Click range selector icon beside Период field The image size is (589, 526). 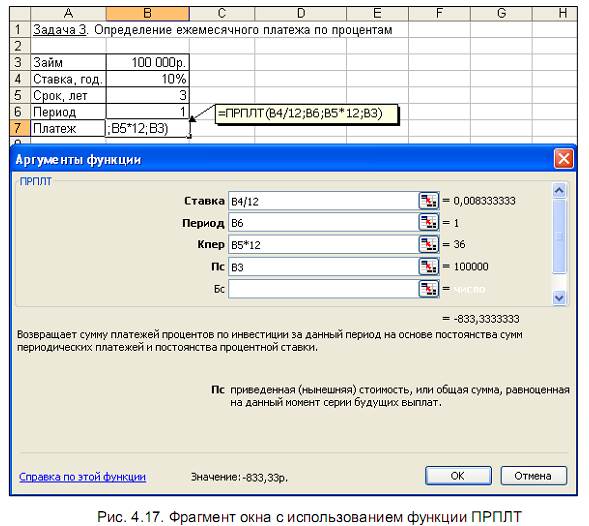coord(429,223)
